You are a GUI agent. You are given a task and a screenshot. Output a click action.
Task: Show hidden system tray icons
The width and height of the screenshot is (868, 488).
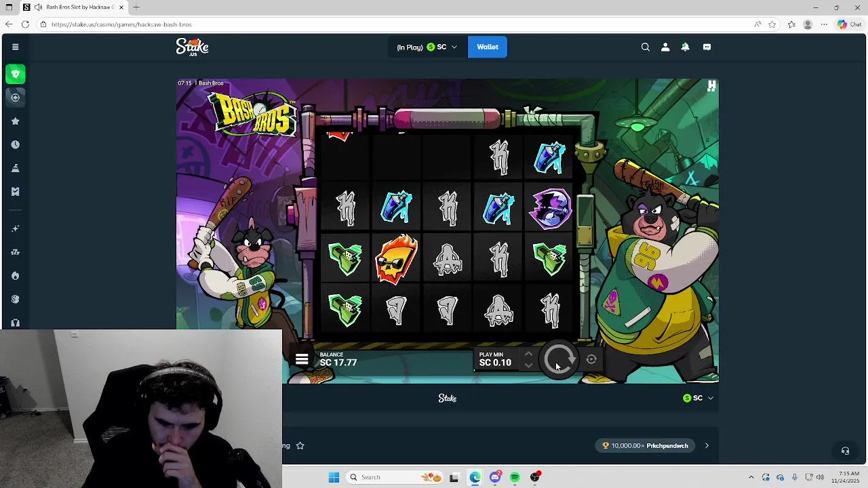pos(751,477)
